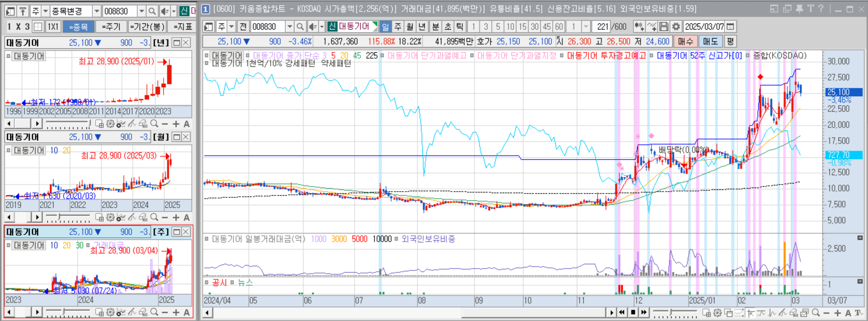The width and height of the screenshot is (868, 321).
Task: Click the gear icon in main chart bottom toolbar
Action: pyautogui.click(x=717, y=313)
